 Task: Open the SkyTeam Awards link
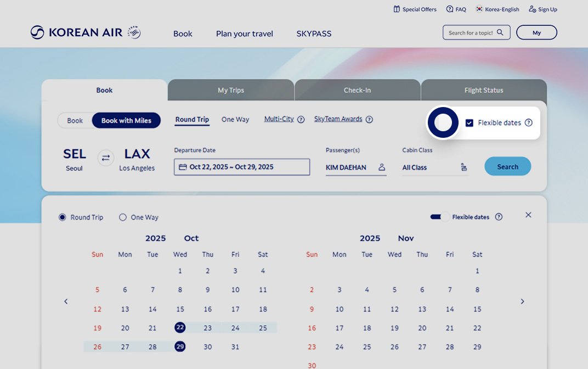[338, 119]
